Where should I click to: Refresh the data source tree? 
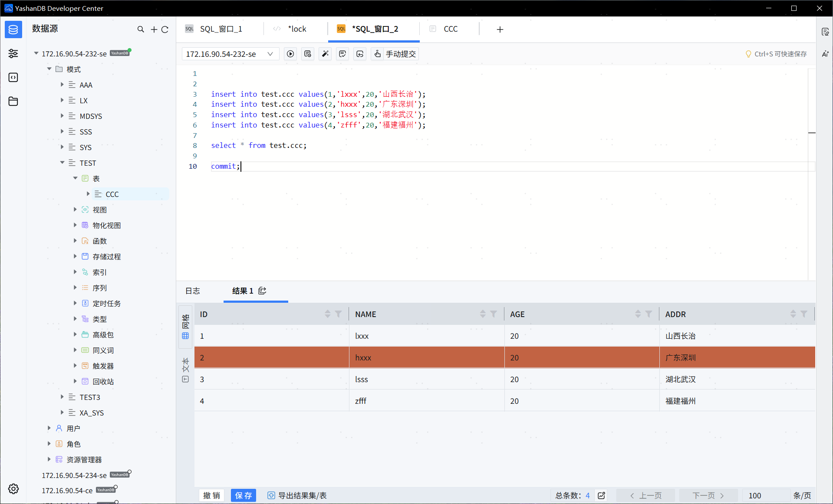(165, 29)
